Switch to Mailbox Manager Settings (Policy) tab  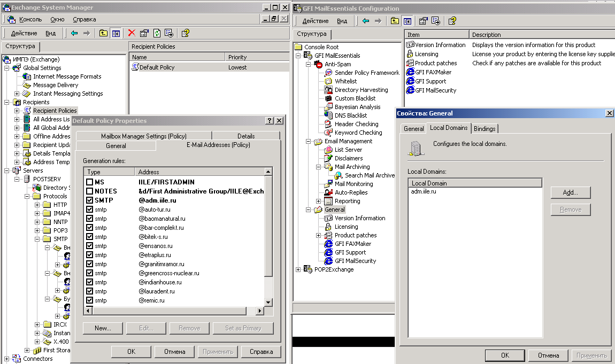143,136
